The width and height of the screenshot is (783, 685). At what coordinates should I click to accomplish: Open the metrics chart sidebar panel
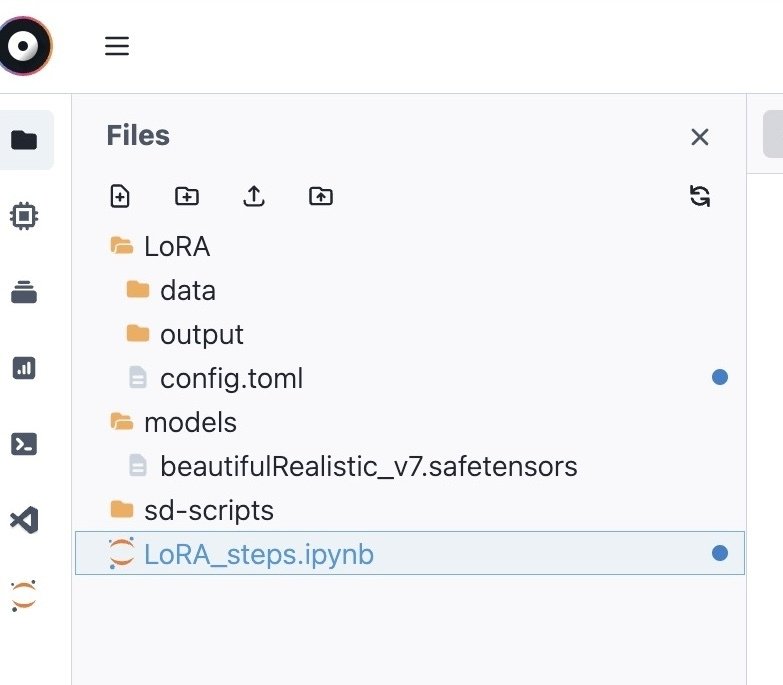(24, 368)
